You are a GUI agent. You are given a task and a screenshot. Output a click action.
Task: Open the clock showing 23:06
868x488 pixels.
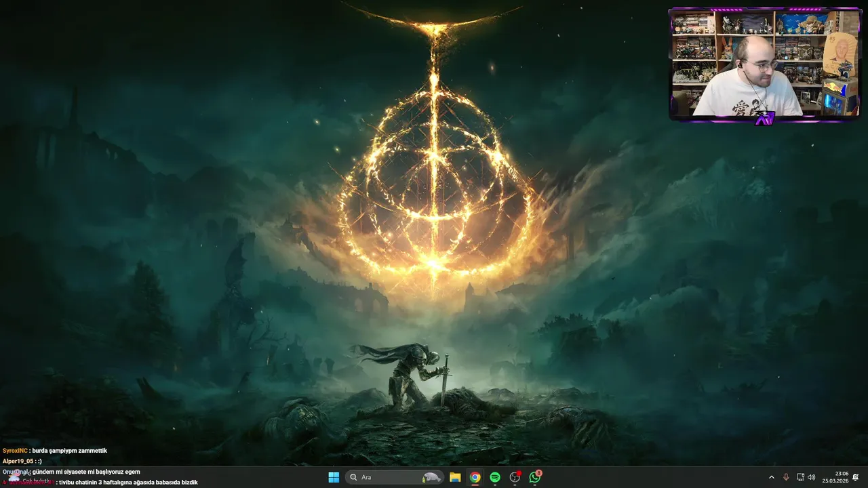(835, 477)
